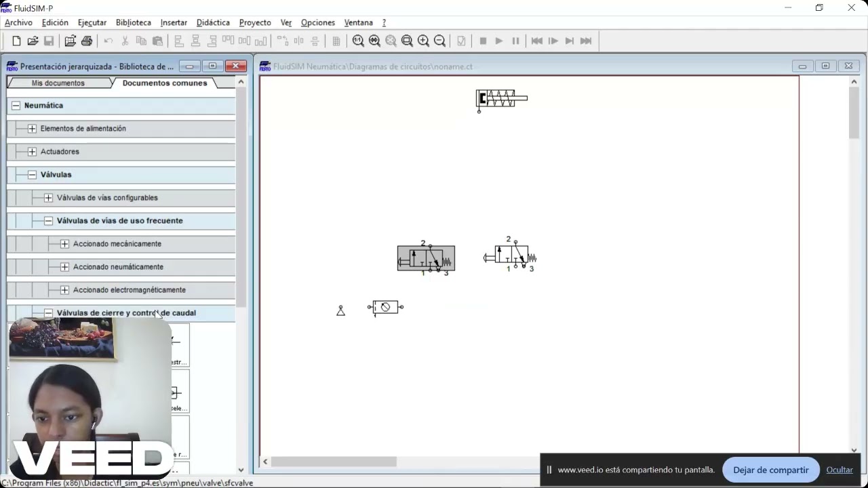868x488 pixels.
Task: Switch to Mis documentos tab
Action: pos(58,83)
